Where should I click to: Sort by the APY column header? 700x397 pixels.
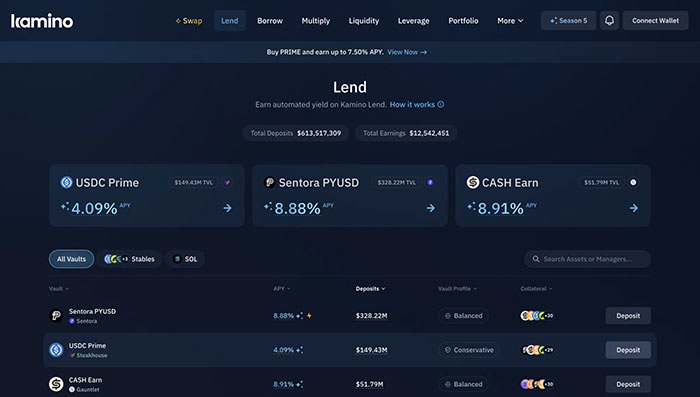tap(282, 288)
